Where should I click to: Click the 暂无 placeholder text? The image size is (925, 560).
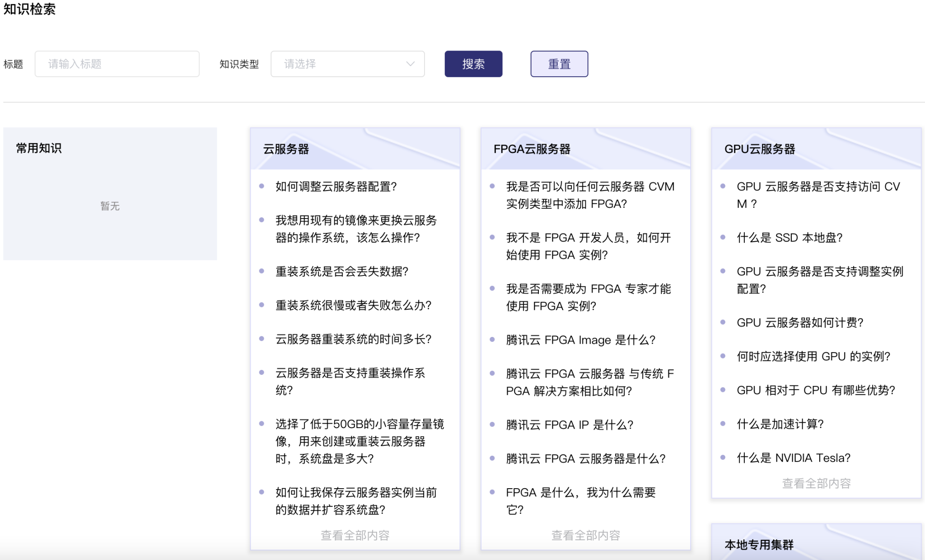110,206
